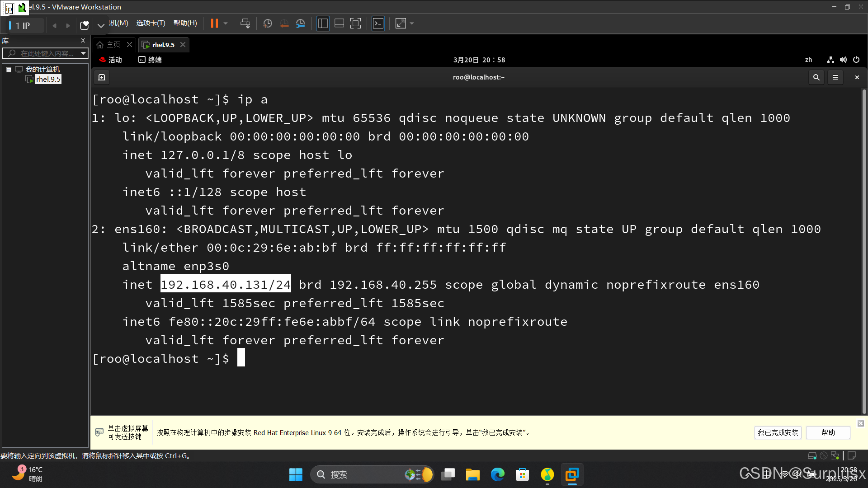Collapse the 我的计算机 tree node
Image resolution: width=868 pixels, height=488 pixels.
pos(9,70)
